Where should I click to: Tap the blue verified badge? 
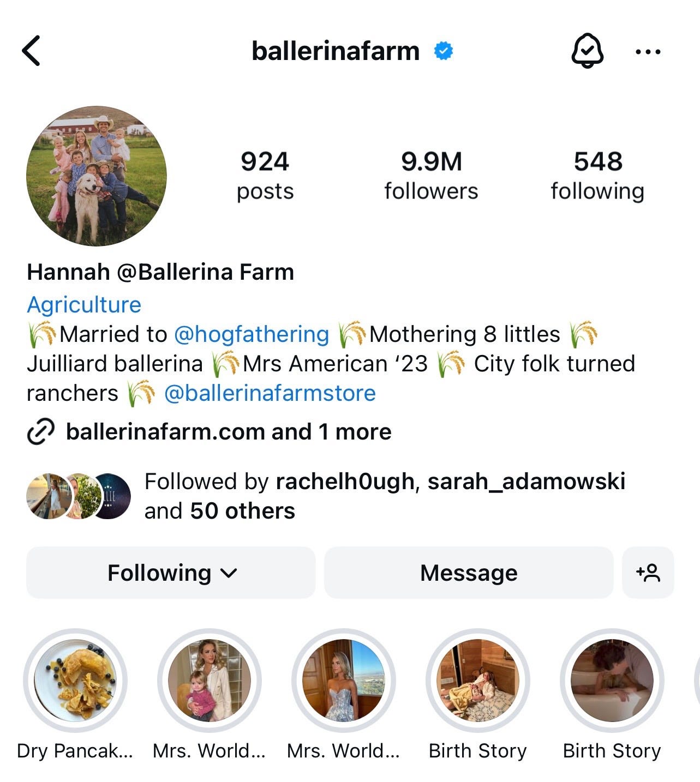(443, 51)
